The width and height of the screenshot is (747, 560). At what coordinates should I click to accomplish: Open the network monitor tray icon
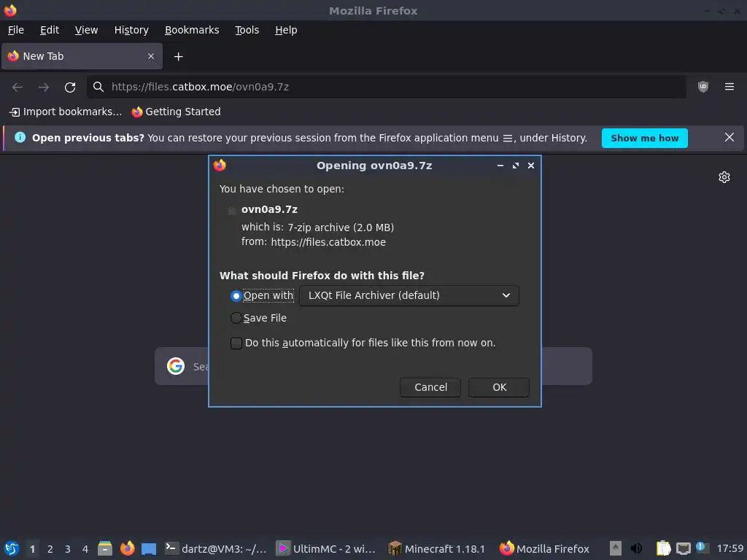pyautogui.click(x=683, y=548)
